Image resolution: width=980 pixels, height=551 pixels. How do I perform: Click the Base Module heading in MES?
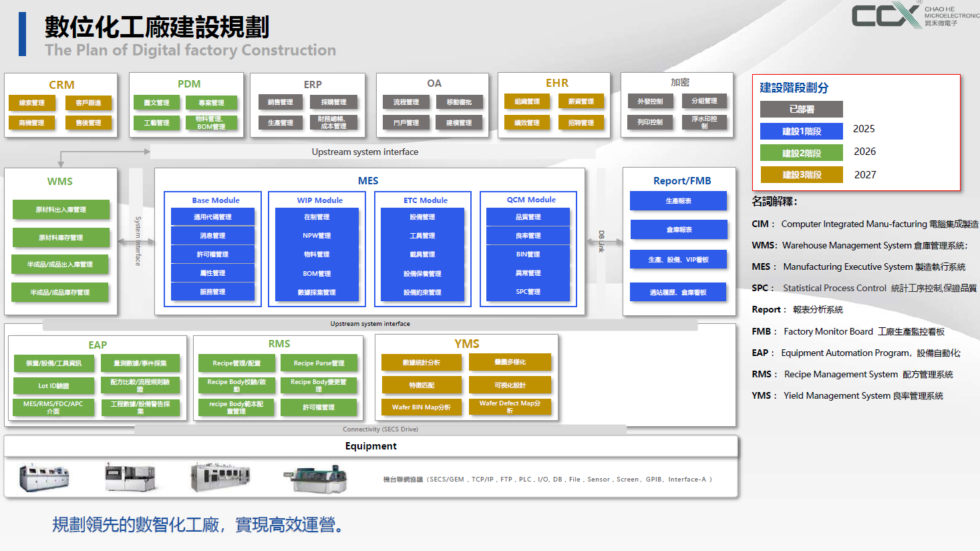[215, 200]
